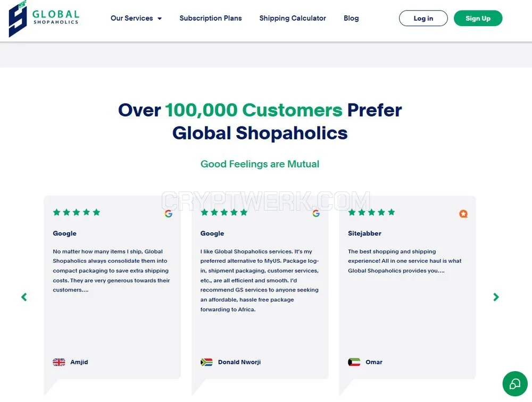
Task: Click the Log in button
Action: (x=423, y=18)
